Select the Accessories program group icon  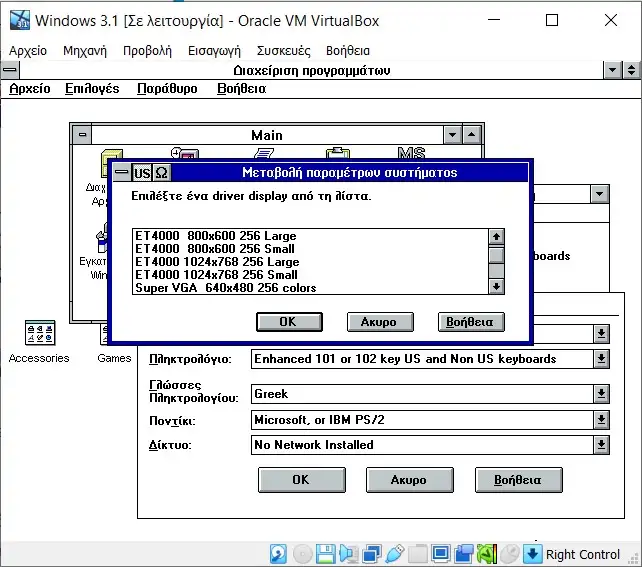tap(39, 332)
